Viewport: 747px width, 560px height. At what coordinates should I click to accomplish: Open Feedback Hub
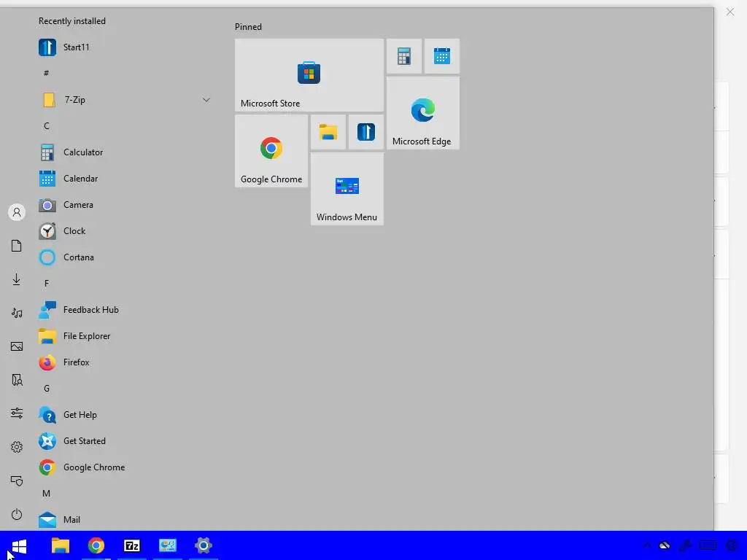pos(124,310)
